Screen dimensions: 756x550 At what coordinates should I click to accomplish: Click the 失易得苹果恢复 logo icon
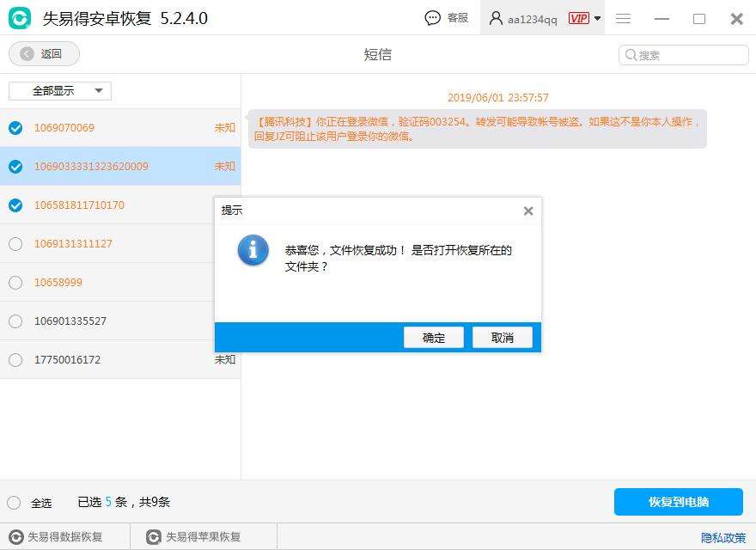tap(153, 537)
